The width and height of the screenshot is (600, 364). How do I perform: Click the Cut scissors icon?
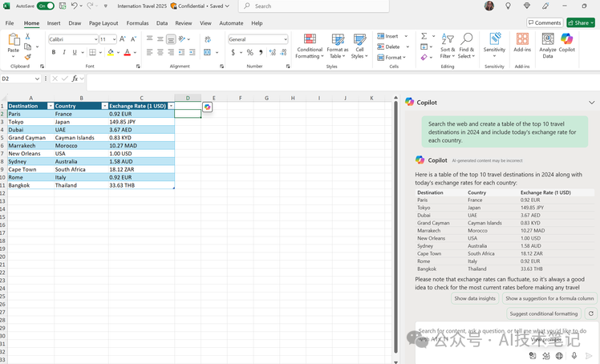[27, 37]
